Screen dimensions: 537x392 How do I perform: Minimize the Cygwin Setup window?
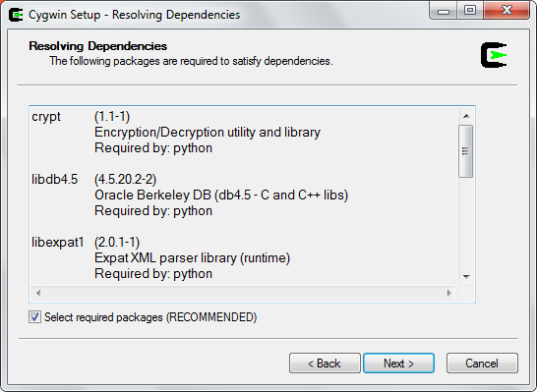(444, 11)
